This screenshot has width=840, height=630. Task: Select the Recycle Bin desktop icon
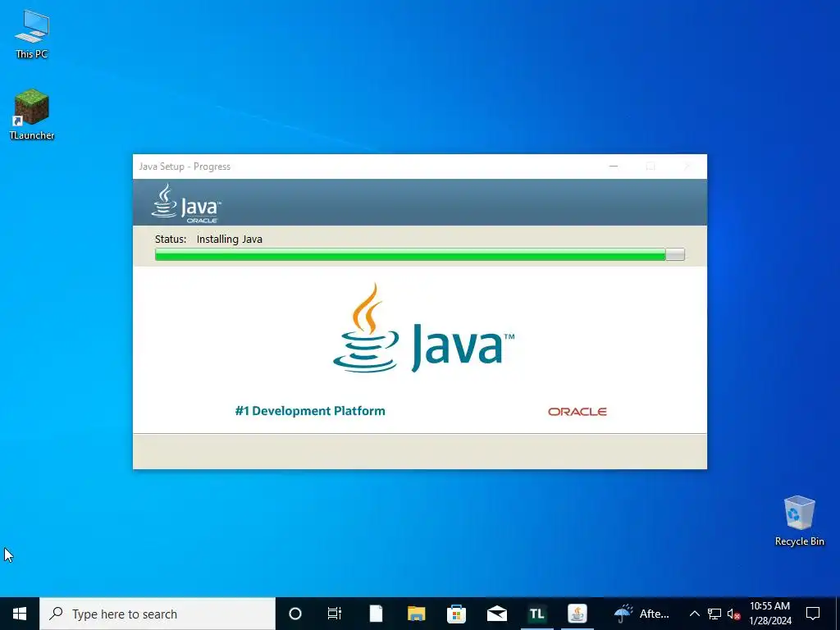pos(799,521)
